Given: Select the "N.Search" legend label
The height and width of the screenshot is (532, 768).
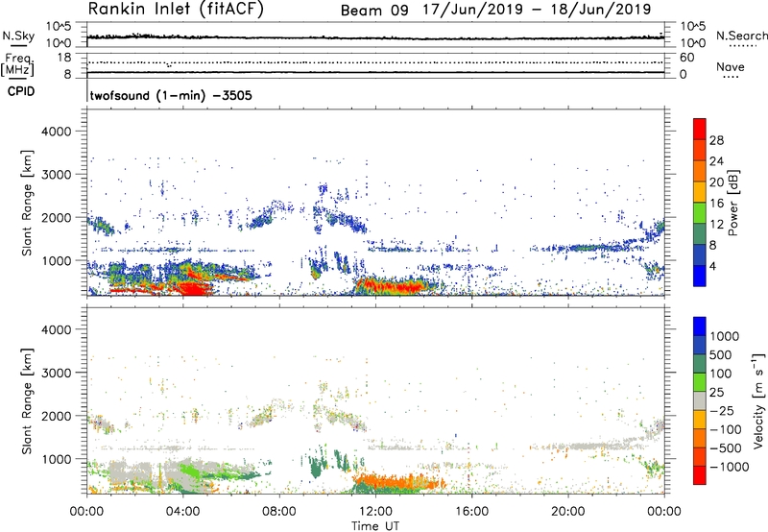Looking at the screenshot, I should point(742,36).
